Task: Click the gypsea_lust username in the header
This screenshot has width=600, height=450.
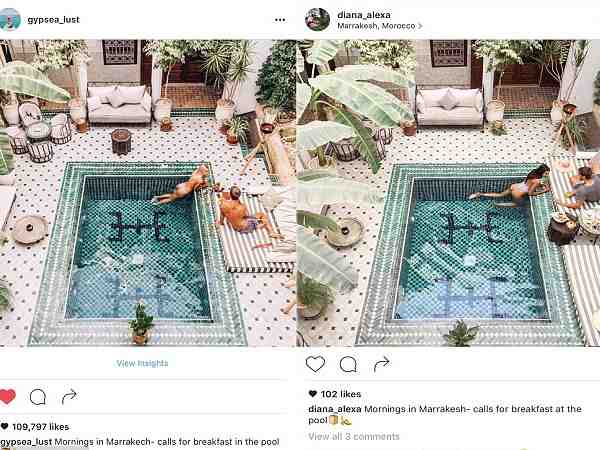Action: click(x=54, y=20)
